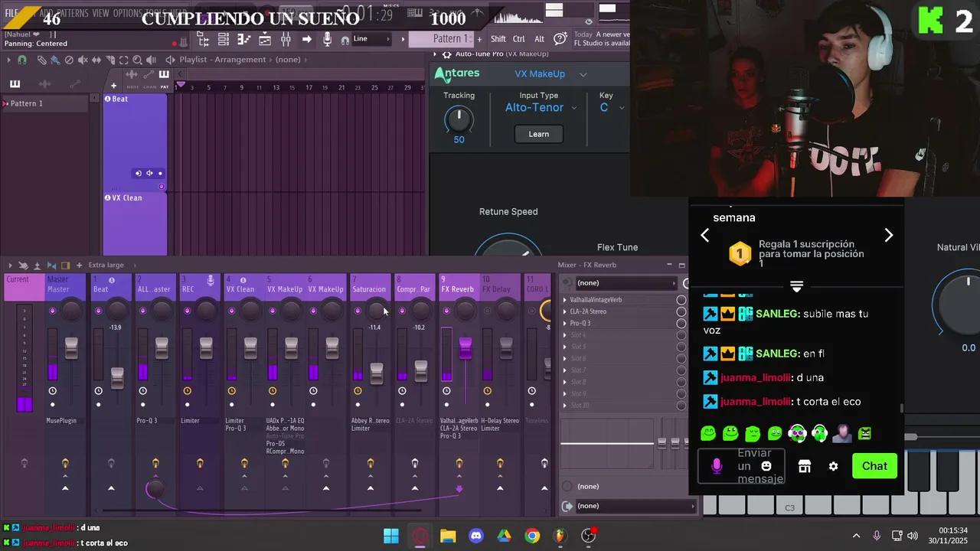Toggle Pro-Q 3 effect slot on/off
This screenshot has width=980, height=551.
(681, 323)
